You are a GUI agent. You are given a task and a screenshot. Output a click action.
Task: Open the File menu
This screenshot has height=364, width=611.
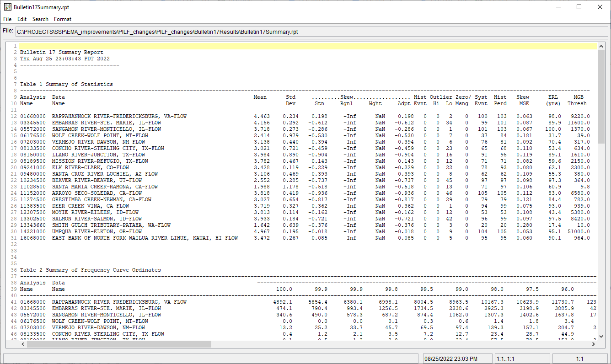7,19
